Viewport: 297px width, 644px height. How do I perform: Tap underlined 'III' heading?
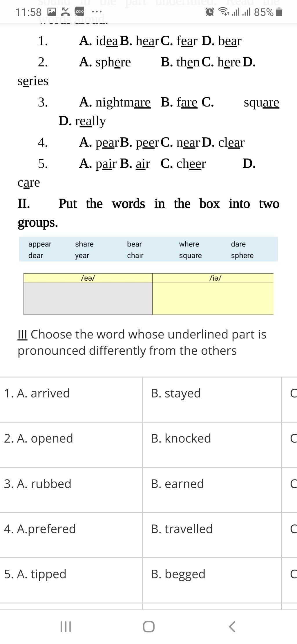[22, 334]
